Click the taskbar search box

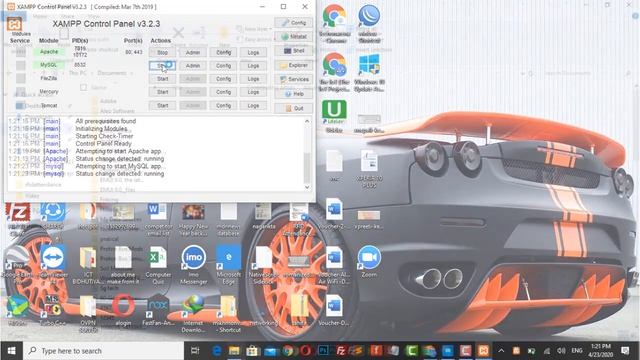point(104,351)
